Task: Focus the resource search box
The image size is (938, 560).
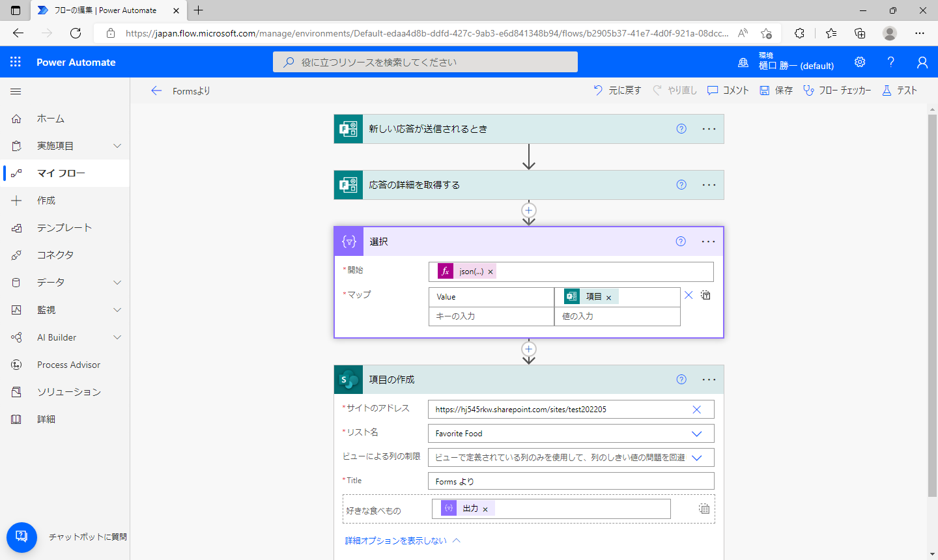Action: [x=425, y=62]
